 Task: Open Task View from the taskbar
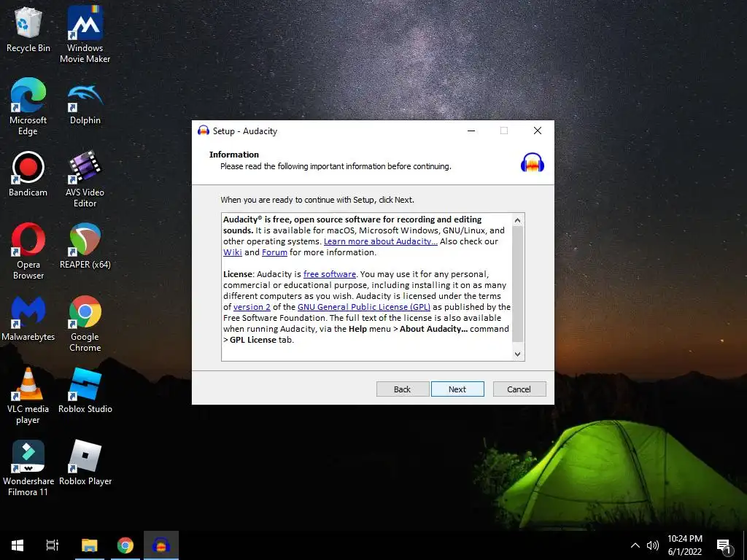pyautogui.click(x=53, y=545)
